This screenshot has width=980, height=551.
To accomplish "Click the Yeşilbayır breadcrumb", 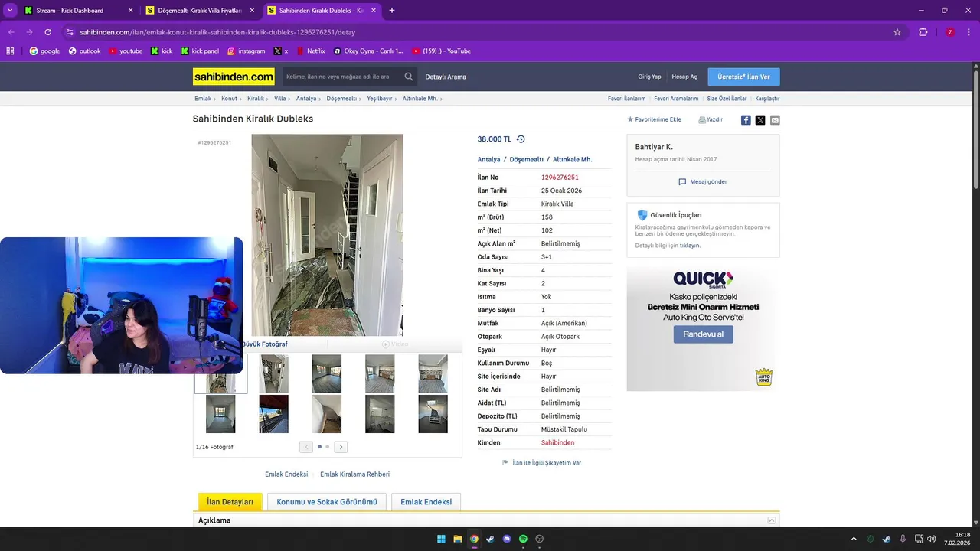I will (x=379, y=99).
